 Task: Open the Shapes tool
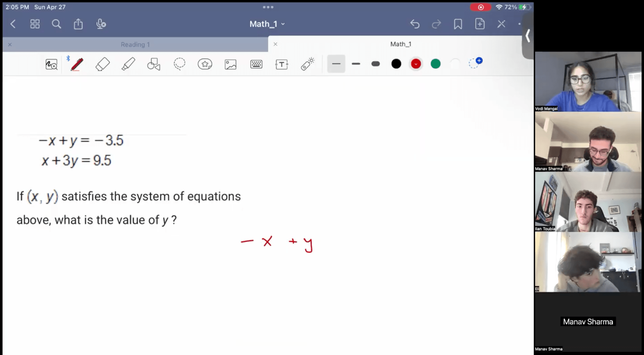(x=154, y=64)
